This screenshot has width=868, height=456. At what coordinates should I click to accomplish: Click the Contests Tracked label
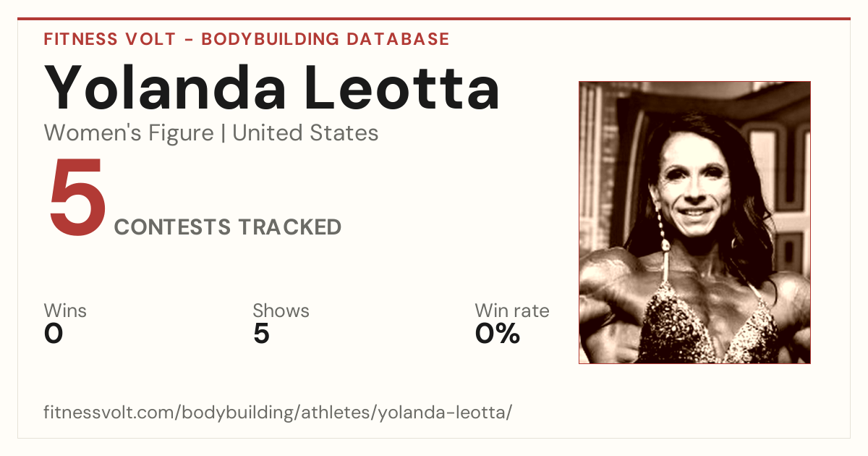pyautogui.click(x=228, y=227)
